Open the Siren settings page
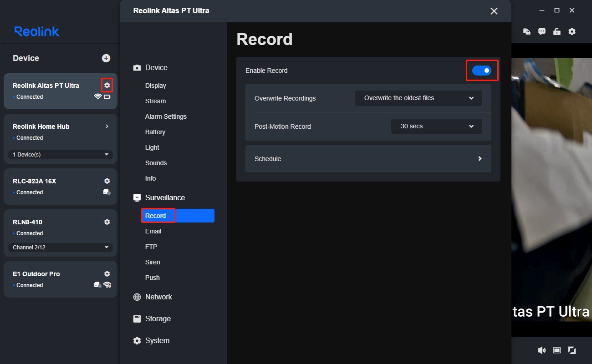The height and width of the screenshot is (364, 592). [153, 262]
